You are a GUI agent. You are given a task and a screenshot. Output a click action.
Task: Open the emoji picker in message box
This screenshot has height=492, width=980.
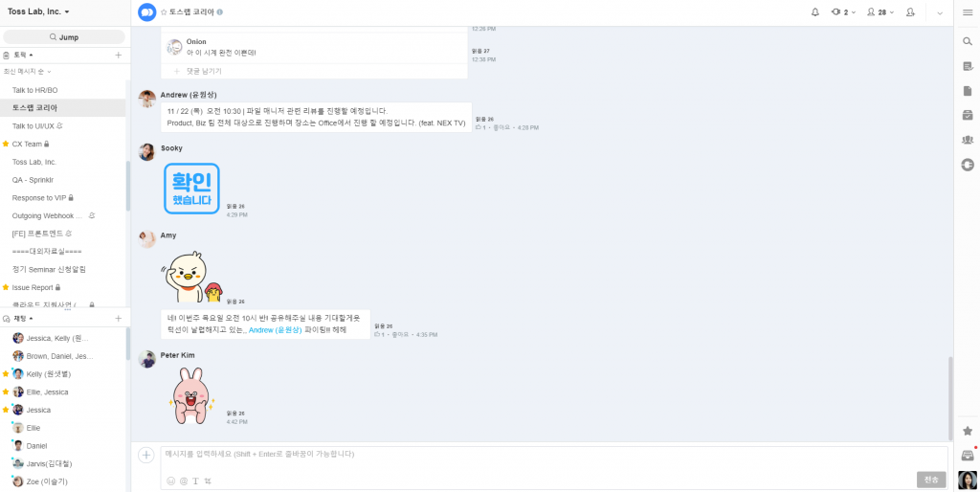170,481
